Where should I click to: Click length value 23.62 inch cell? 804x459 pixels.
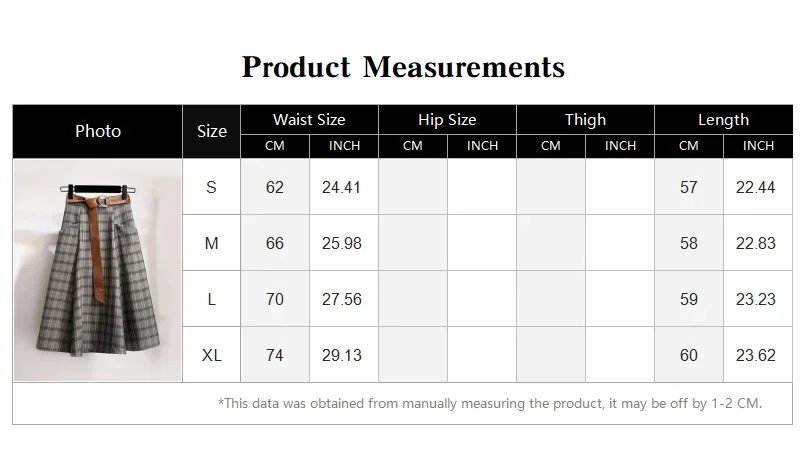[758, 355]
